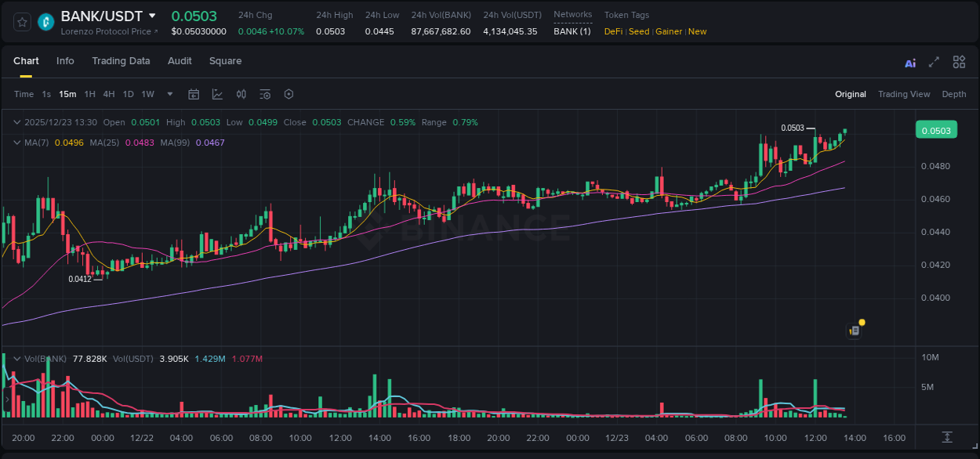Viewport: 980px width, 459px height.
Task: Open the chart settings hexagon icon
Action: [x=289, y=94]
